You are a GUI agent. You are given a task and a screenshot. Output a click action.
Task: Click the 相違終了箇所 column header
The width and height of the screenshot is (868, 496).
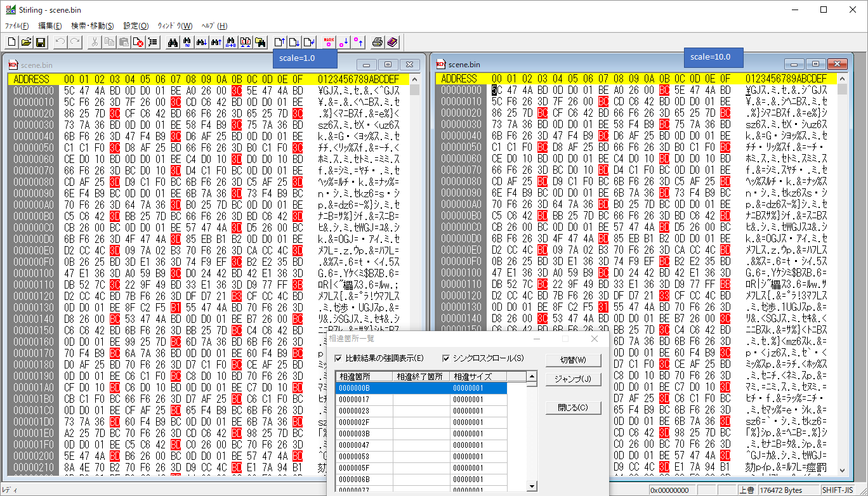pyautogui.click(x=421, y=377)
